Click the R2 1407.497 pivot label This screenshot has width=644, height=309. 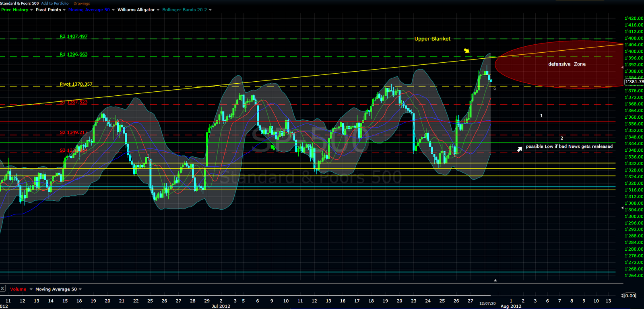(x=74, y=36)
